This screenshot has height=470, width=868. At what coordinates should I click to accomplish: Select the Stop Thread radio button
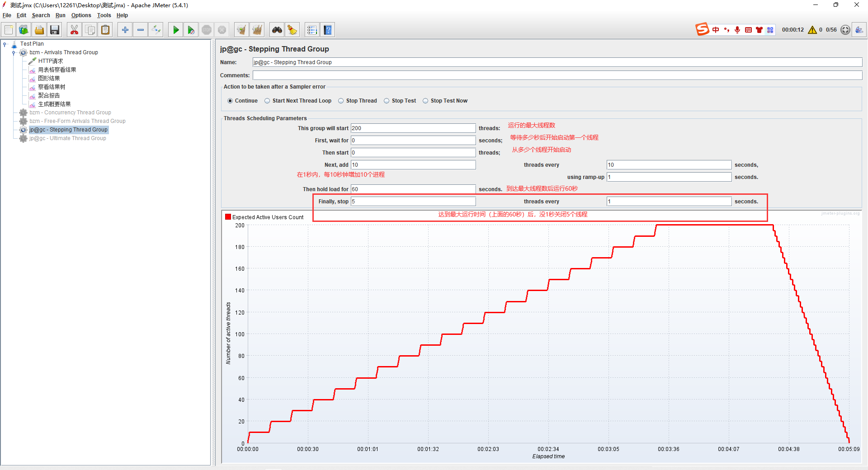[341, 101]
